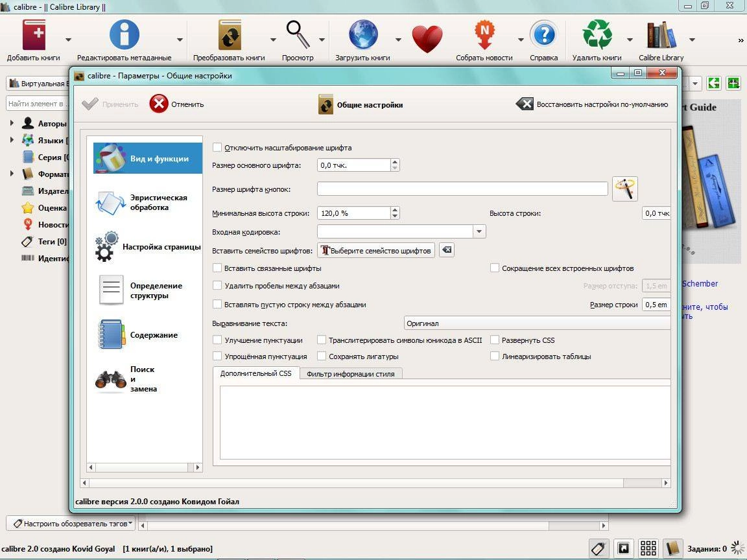747x560 pixels.
Task: Open Настроить обозреватель тэгов dropdown
Action: coord(71,523)
